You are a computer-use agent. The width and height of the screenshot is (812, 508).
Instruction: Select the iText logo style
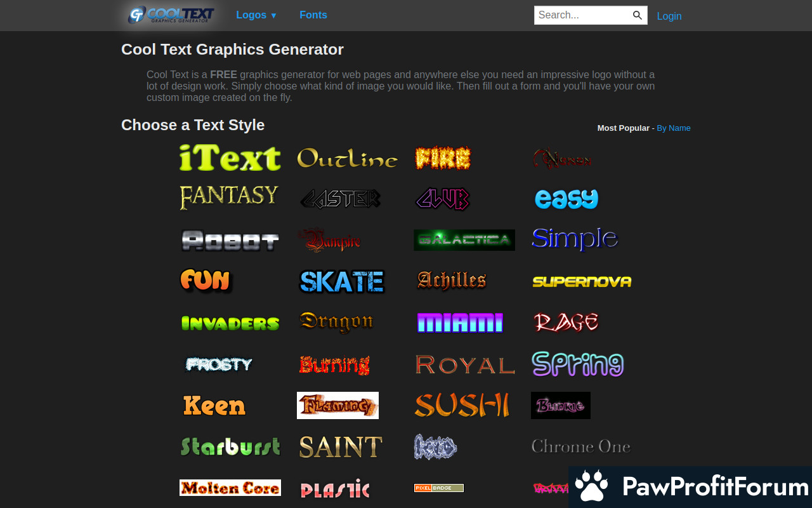tap(230, 158)
